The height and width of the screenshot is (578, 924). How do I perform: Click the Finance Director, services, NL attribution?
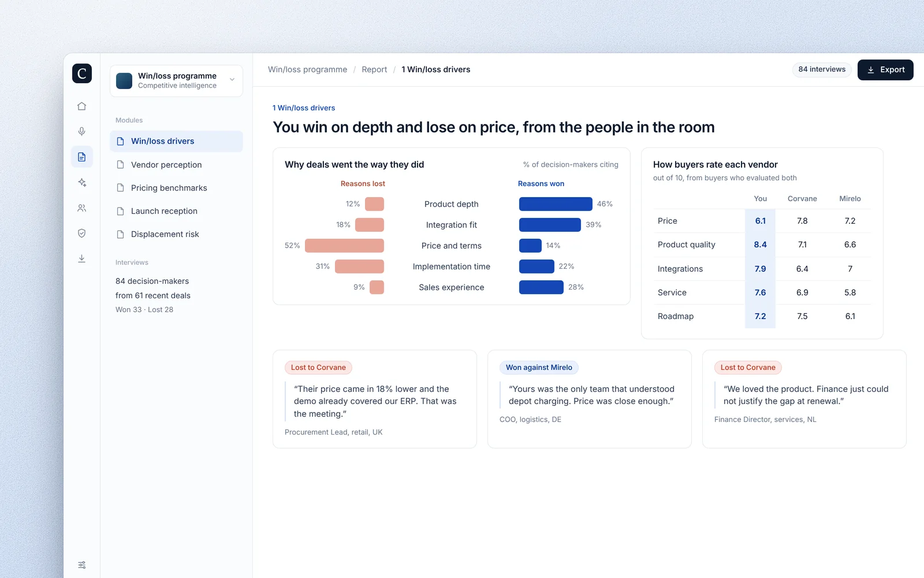pyautogui.click(x=765, y=420)
